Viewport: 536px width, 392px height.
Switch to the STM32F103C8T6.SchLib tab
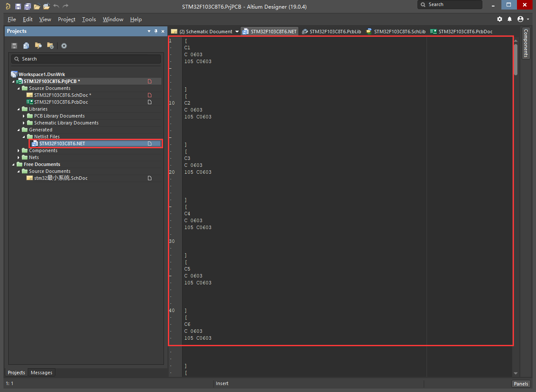[395, 32]
